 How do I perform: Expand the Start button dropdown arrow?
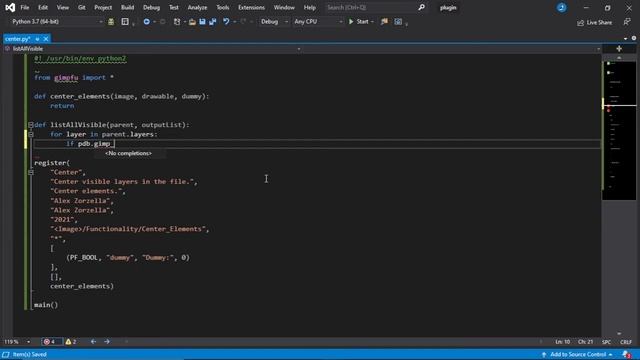pos(372,22)
